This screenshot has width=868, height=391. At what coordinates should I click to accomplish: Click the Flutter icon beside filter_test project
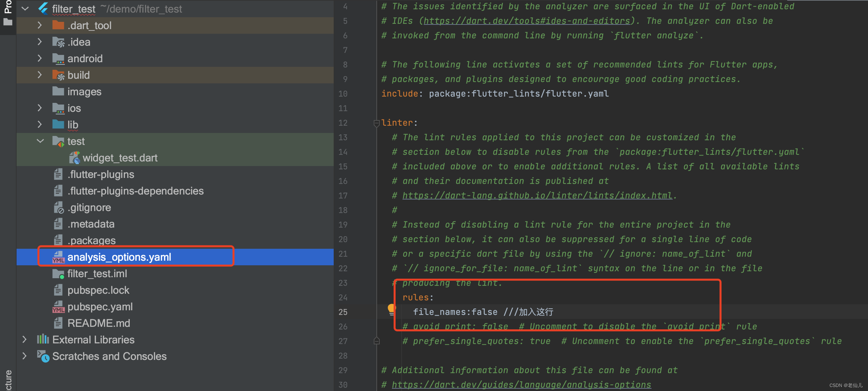(43, 8)
